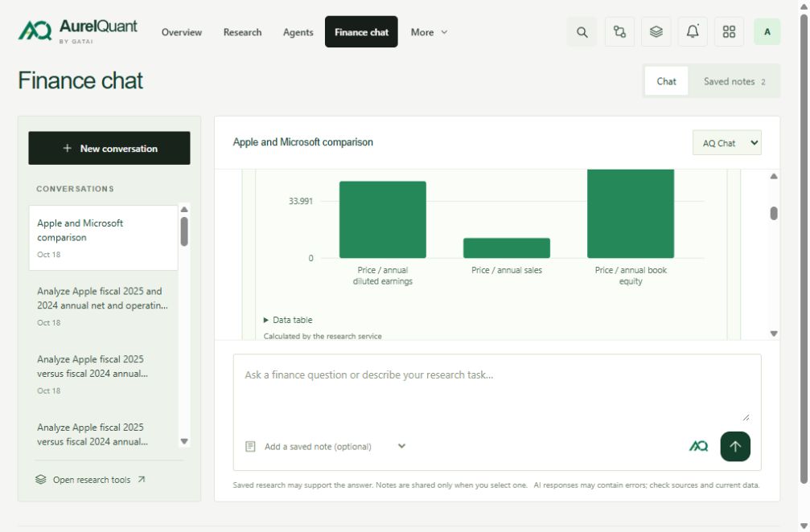Click the external link arrow icon

pos(142,480)
